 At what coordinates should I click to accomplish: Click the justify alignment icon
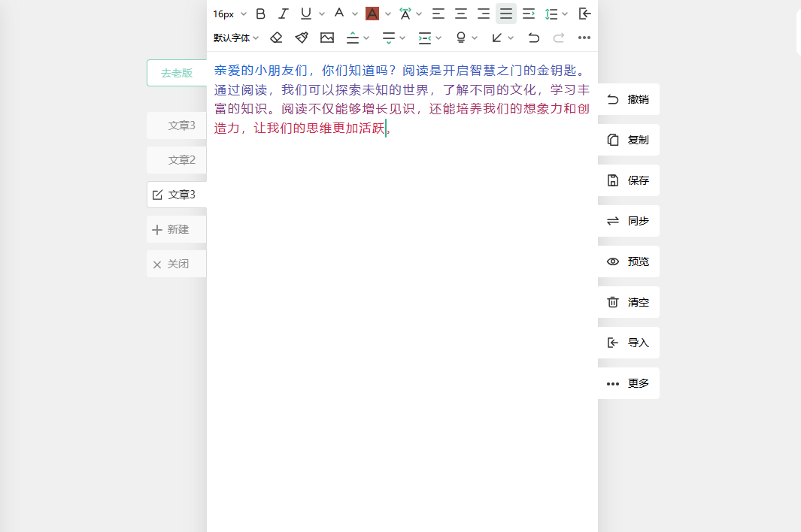(506, 14)
